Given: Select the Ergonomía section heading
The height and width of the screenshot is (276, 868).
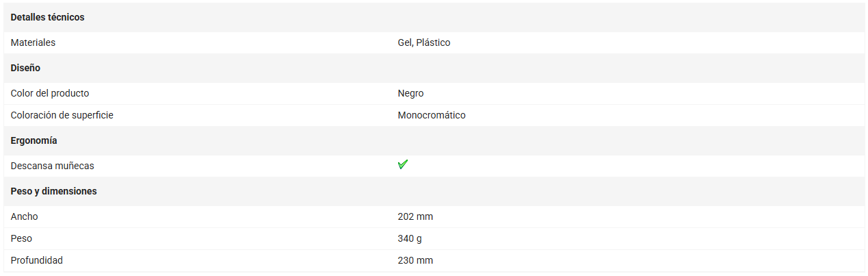Looking at the screenshot, I should [x=34, y=140].
